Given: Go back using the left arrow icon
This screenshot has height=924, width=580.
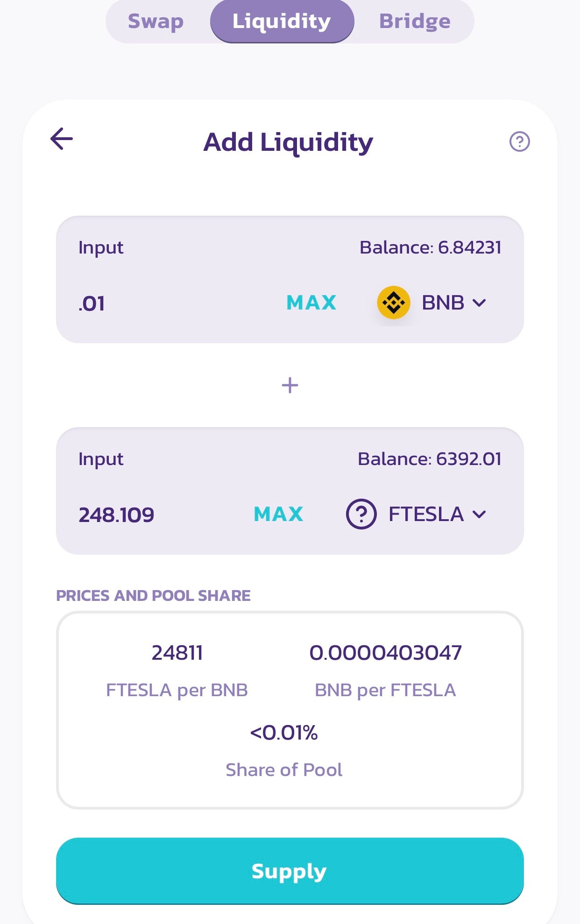Looking at the screenshot, I should tap(62, 139).
